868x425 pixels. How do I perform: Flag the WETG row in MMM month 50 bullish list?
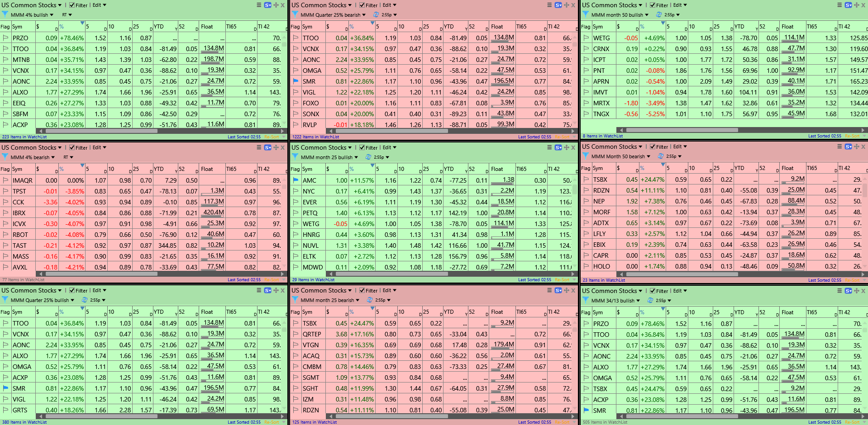coord(587,38)
